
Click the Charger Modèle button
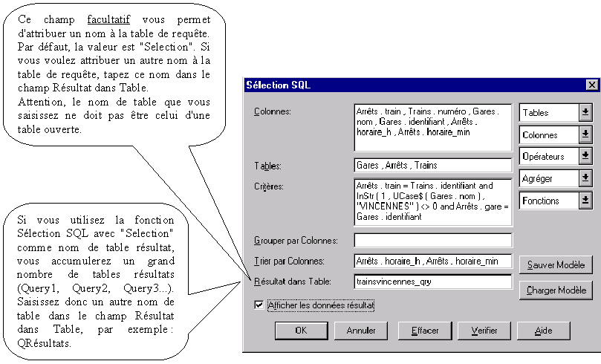tap(556, 290)
